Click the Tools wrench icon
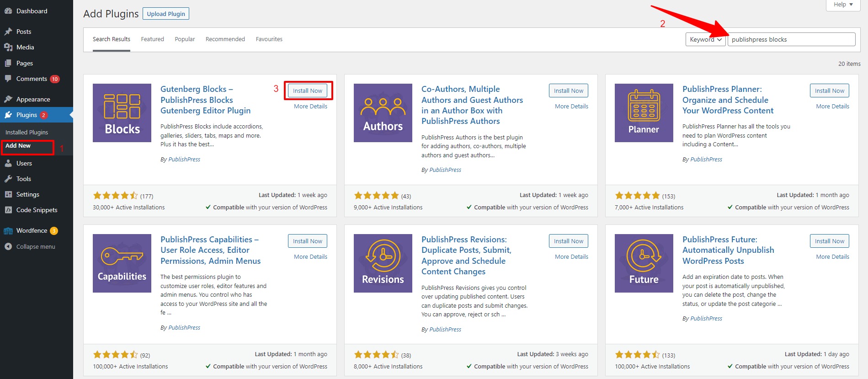 pos(8,179)
